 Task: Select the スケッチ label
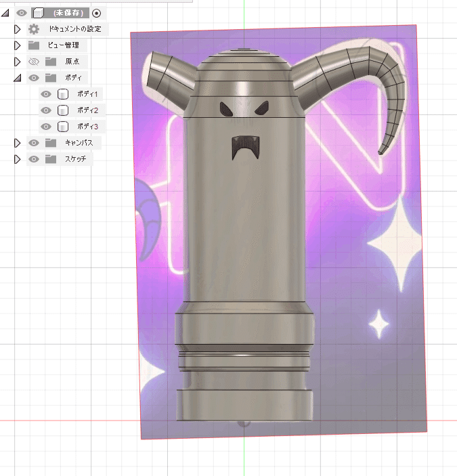point(75,158)
